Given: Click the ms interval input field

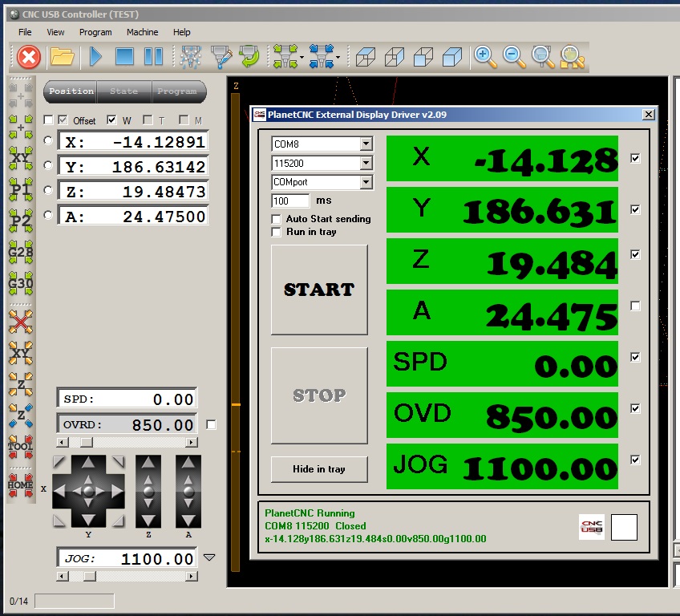Looking at the screenshot, I should click(290, 201).
